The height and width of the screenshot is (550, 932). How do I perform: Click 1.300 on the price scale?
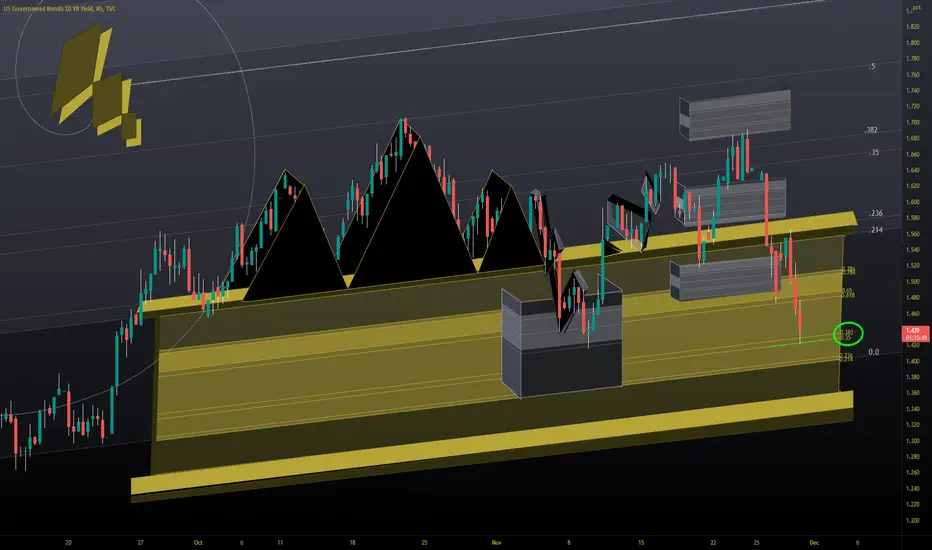(x=912, y=441)
